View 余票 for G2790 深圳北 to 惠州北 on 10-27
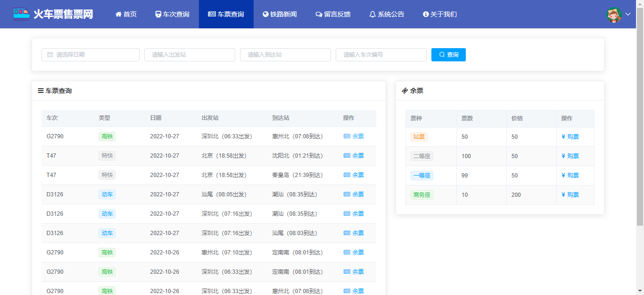 click(354, 136)
